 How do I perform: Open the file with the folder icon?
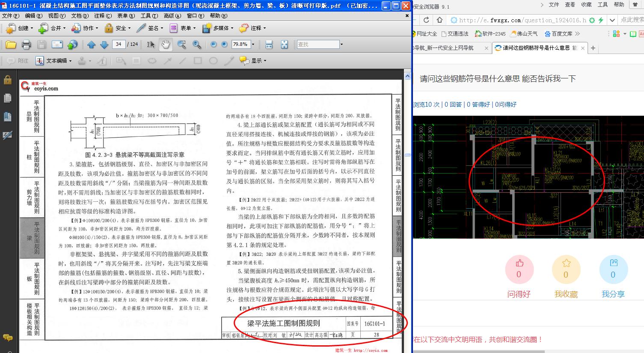point(11,45)
